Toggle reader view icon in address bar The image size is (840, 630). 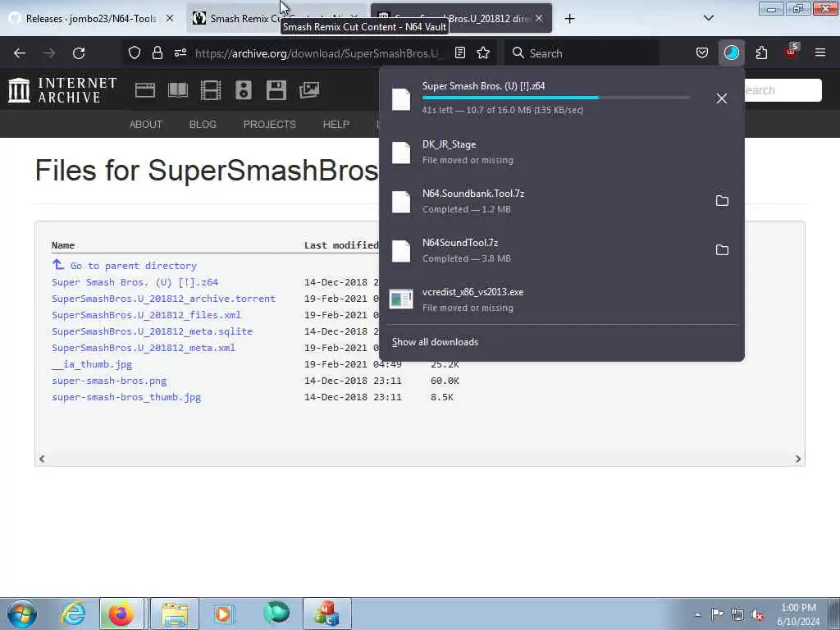459,52
